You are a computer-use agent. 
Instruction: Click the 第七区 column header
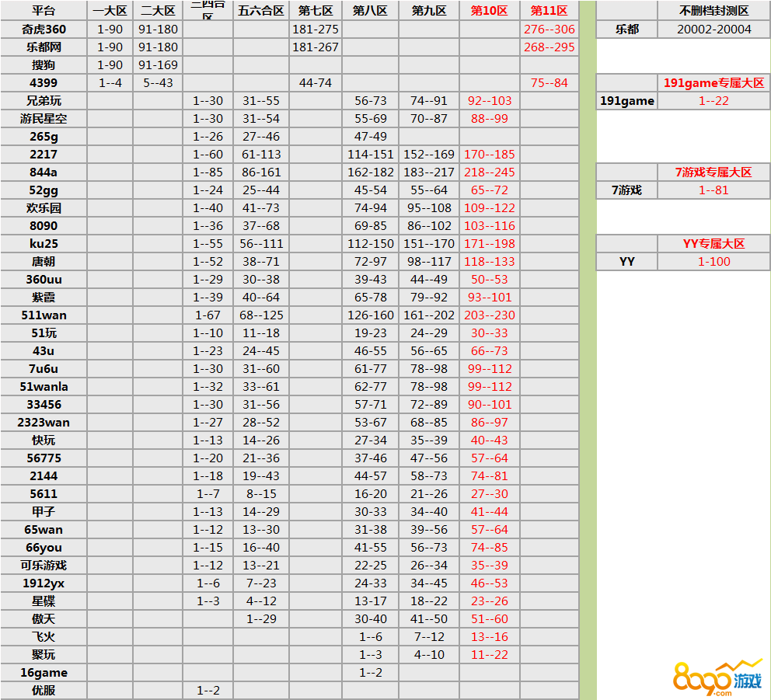coord(316,11)
